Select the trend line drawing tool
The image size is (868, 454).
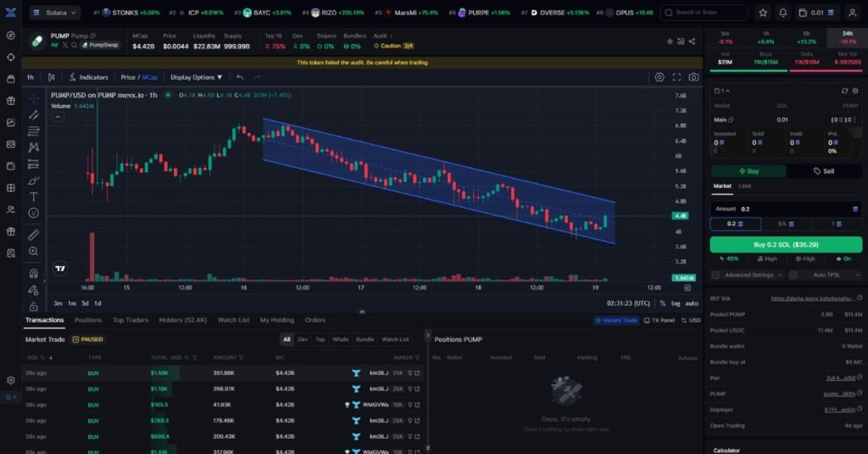pyautogui.click(x=34, y=115)
